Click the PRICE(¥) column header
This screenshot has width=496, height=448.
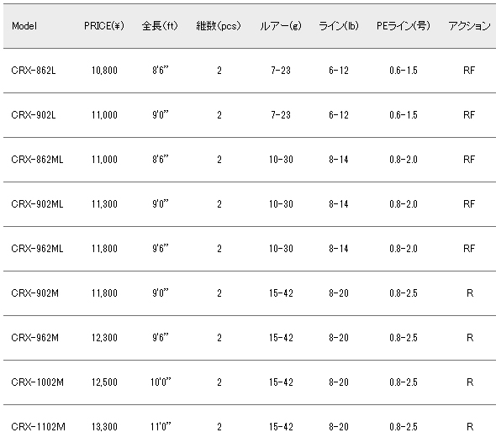[104, 26]
